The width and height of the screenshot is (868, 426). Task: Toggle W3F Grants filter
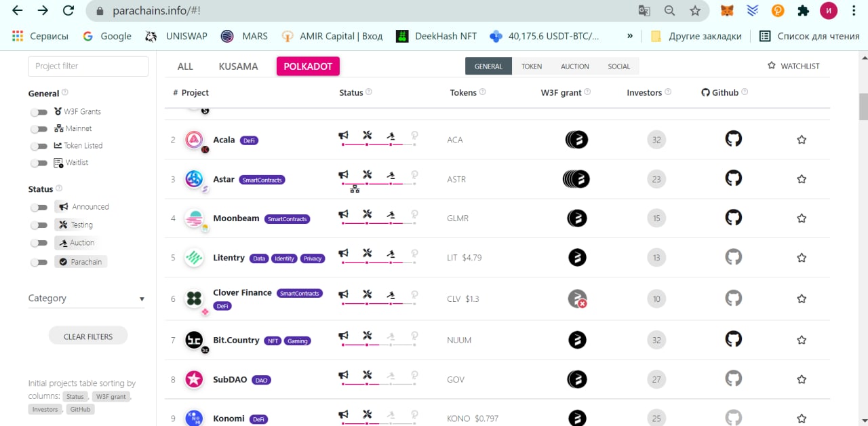[x=39, y=112]
